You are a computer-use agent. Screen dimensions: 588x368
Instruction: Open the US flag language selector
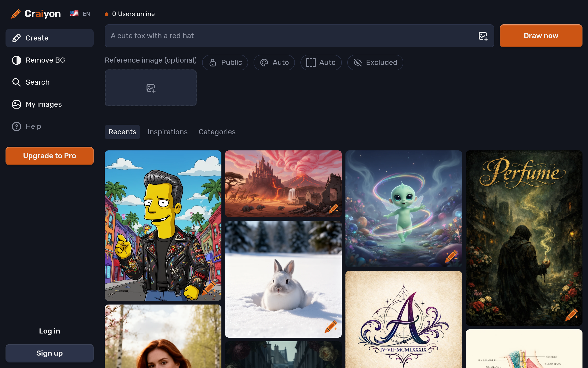point(80,14)
